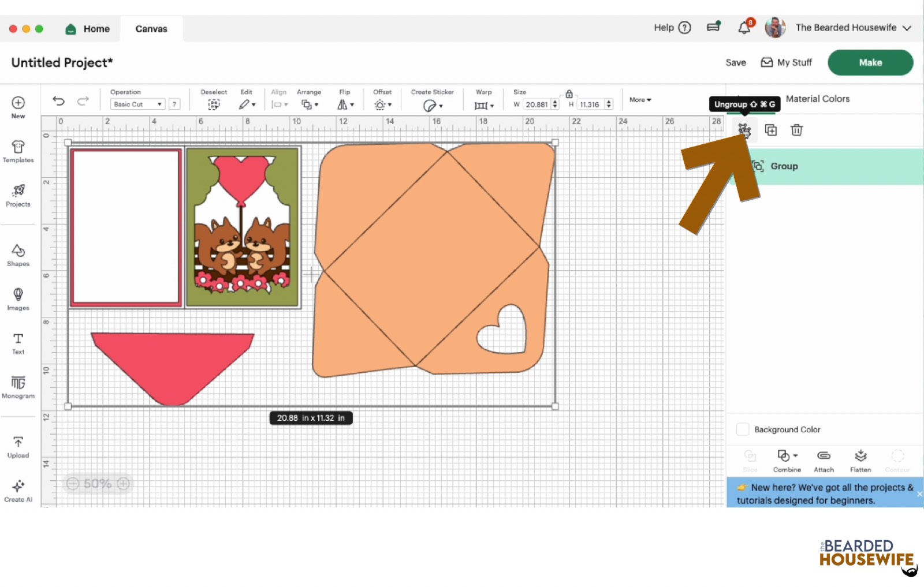Duplicate the selected group
This screenshot has width=924, height=587.
pyautogui.click(x=771, y=130)
